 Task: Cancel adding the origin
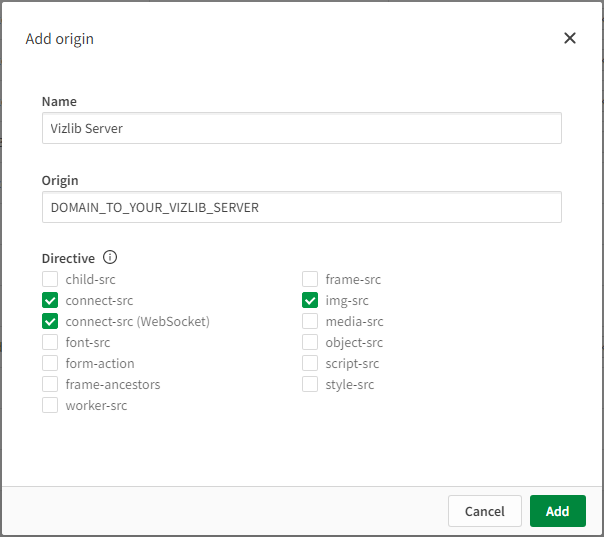(x=485, y=511)
